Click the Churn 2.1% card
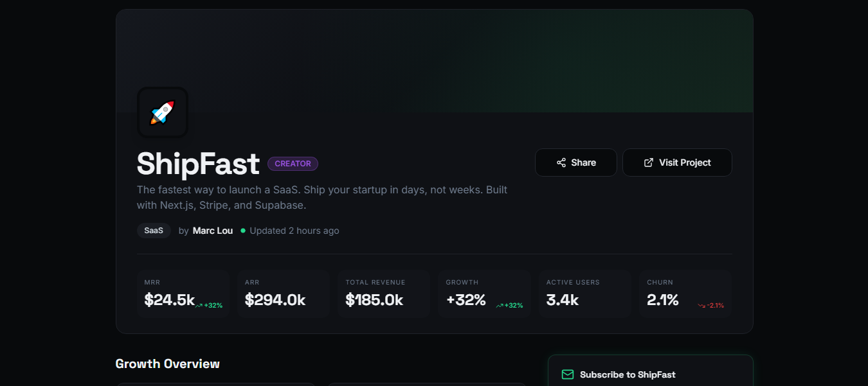The height and width of the screenshot is (386, 868). click(685, 293)
